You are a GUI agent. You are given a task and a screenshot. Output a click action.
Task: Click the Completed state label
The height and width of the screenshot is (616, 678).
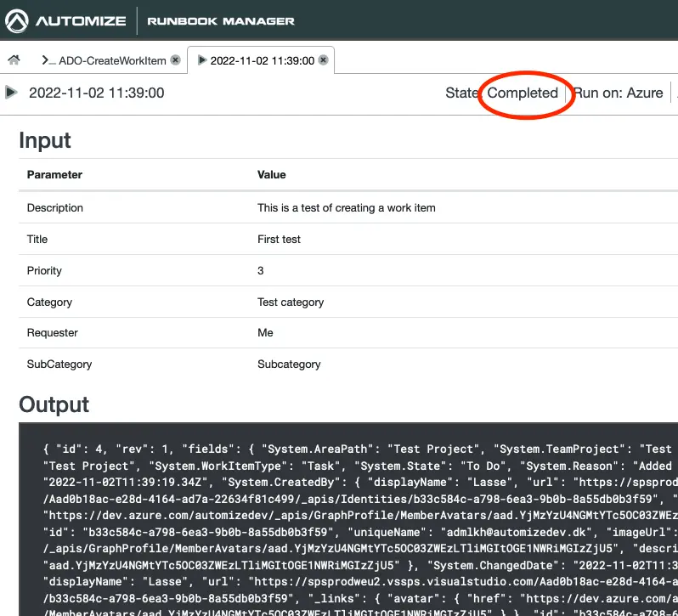point(523,93)
